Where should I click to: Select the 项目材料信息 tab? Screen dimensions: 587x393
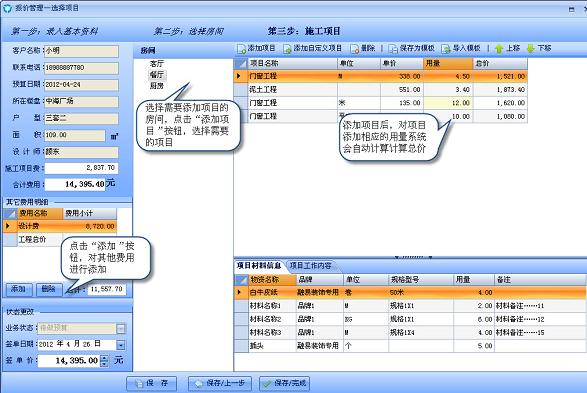tap(259, 266)
